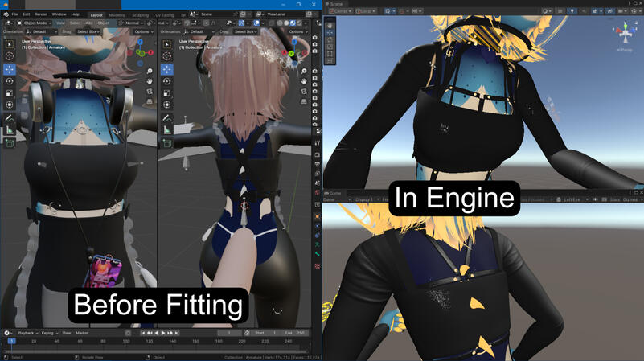This screenshot has height=361, width=644.
Task: Select the Cursor tool in right Blender viewport
Action: pyautogui.click(x=166, y=56)
